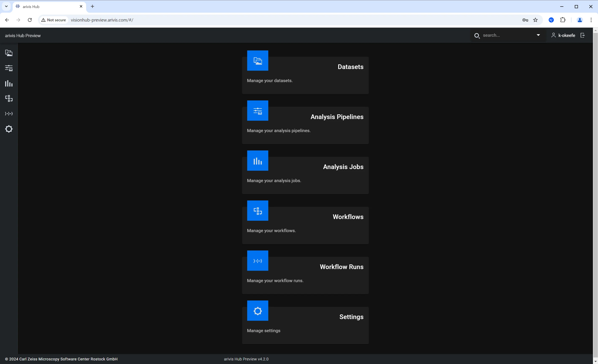Click the Carl Zeiss copyright footer text
Screen dimensions: 598x364
click(x=61, y=359)
